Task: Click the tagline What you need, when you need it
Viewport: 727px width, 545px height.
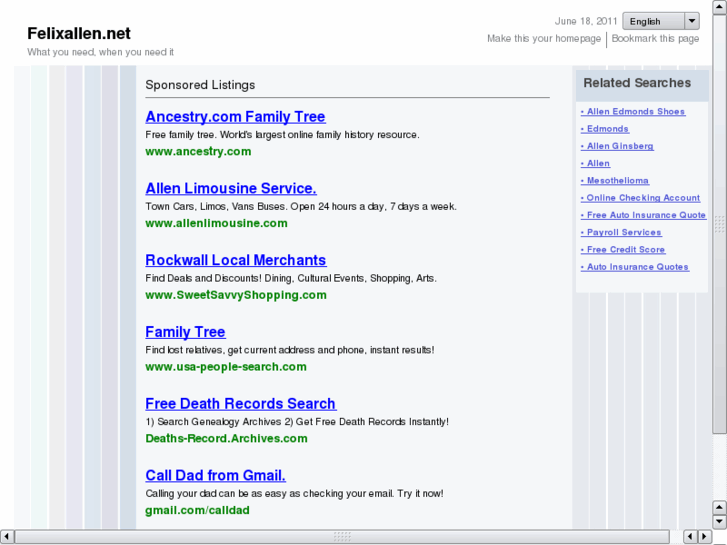Action: tap(100, 52)
